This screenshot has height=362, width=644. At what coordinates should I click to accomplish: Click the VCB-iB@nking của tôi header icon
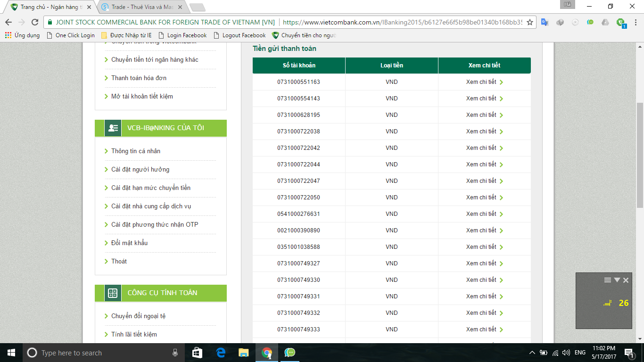click(x=113, y=128)
